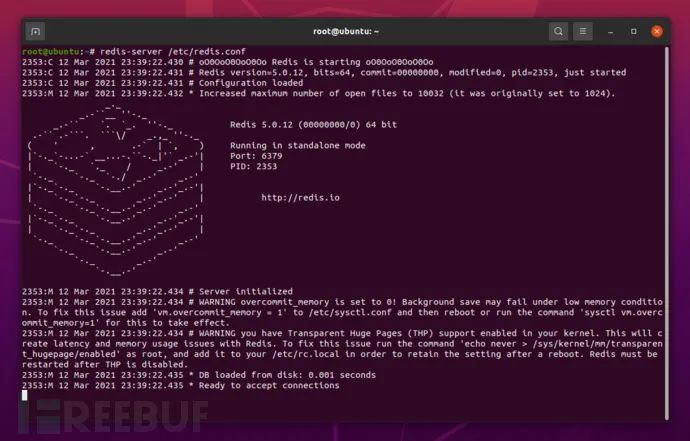Click the blinking cursor at prompt bottom
Screen dimensions: 690x441
[25, 395]
